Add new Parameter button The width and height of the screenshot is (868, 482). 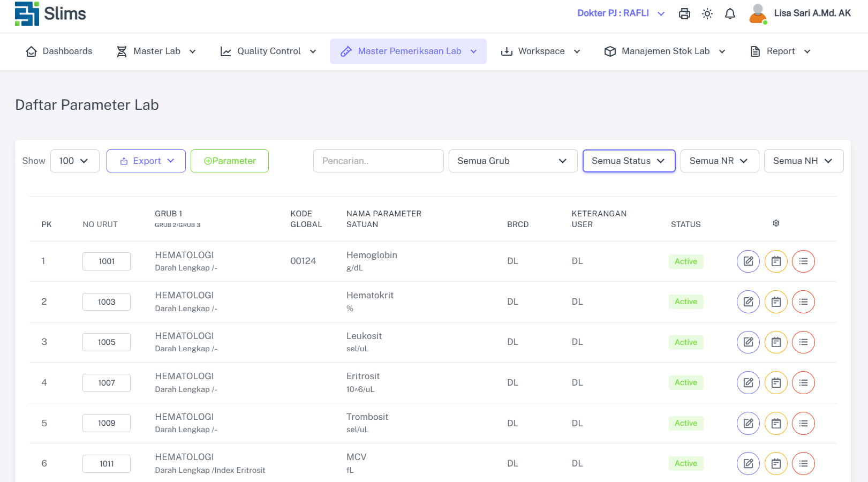(x=230, y=161)
